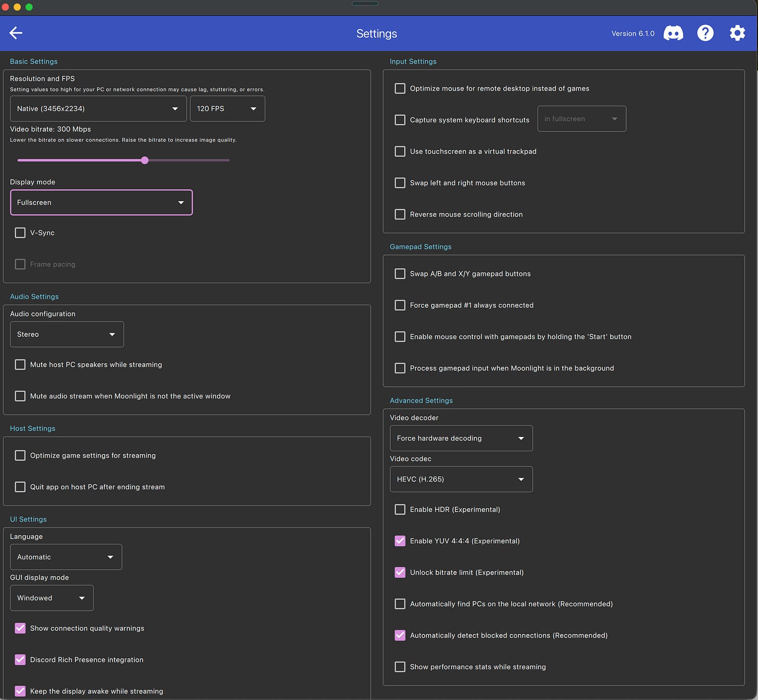Viewport: 758px width, 700px height.
Task: Toggle Discord Rich Presence integration
Action: click(20, 659)
